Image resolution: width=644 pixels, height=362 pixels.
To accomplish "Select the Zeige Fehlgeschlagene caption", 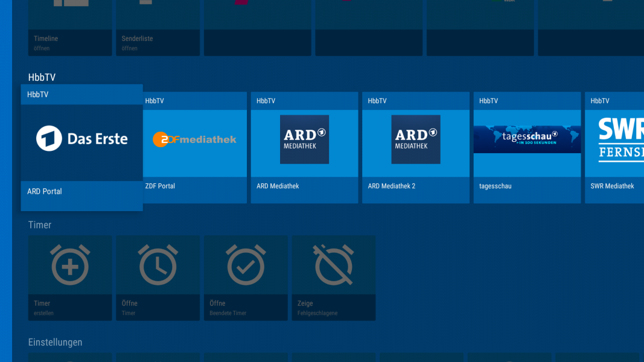I will pos(317,308).
